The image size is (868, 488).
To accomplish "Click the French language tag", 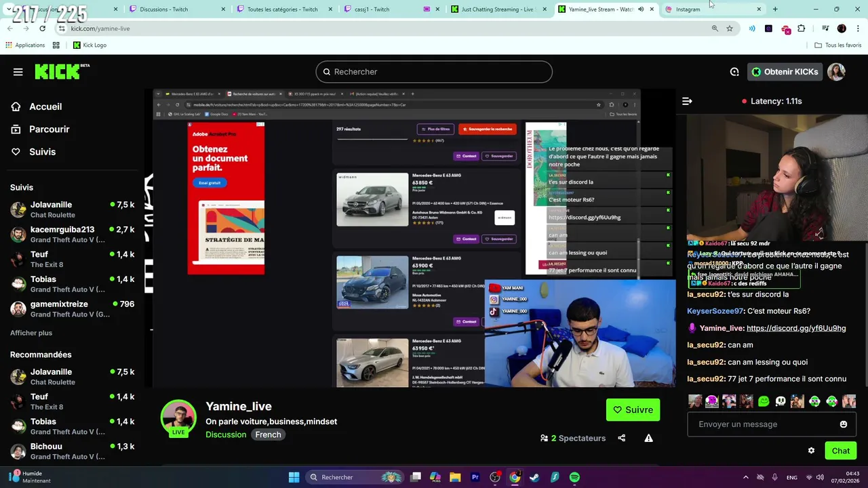I will click(268, 434).
